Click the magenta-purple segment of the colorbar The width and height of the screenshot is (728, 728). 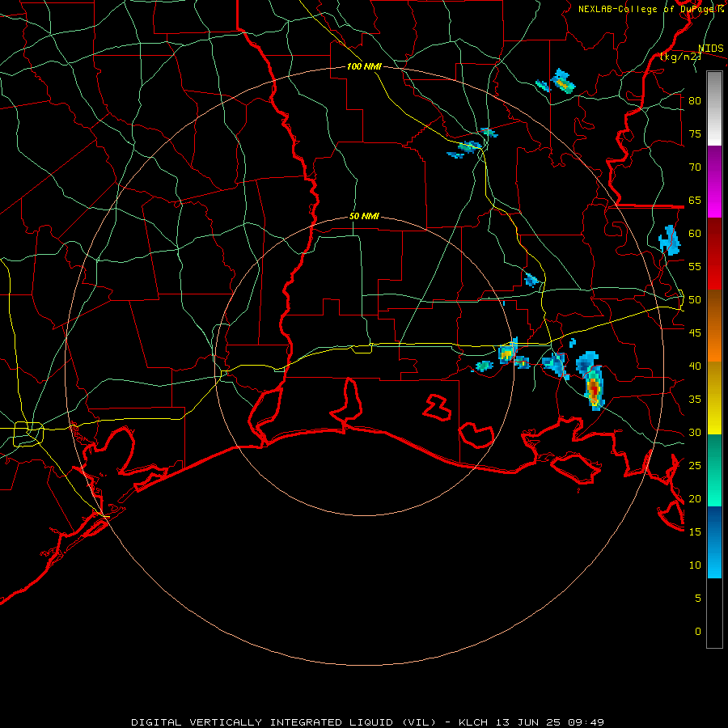point(714,182)
